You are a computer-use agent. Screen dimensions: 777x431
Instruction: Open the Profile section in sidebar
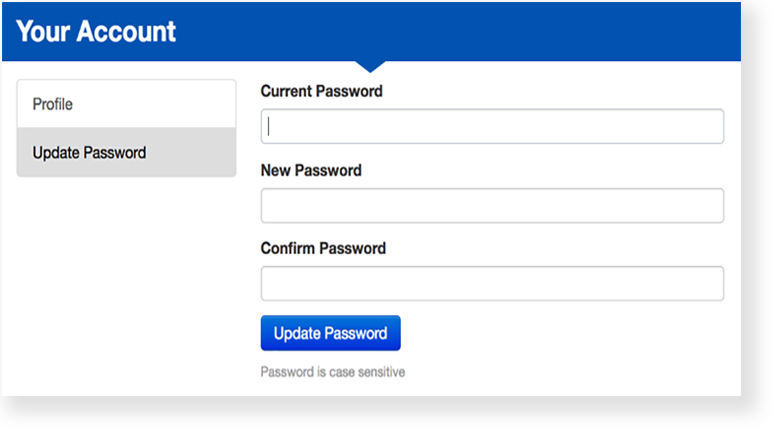(126, 104)
